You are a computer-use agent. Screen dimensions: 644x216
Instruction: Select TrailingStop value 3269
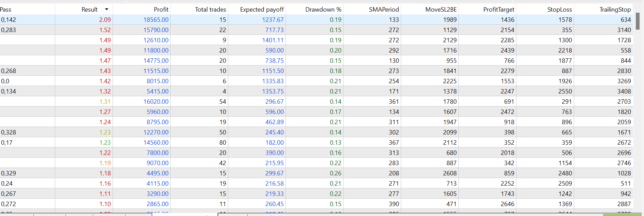tap(624, 81)
